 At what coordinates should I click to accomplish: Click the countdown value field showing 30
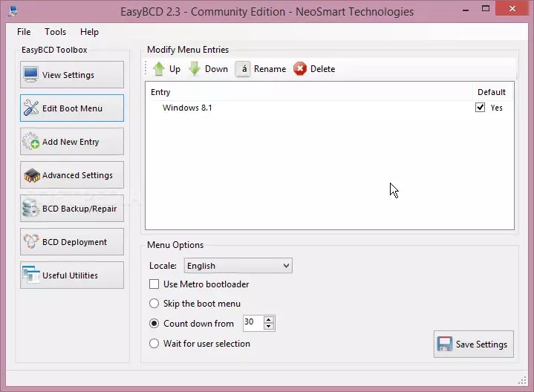click(x=253, y=323)
